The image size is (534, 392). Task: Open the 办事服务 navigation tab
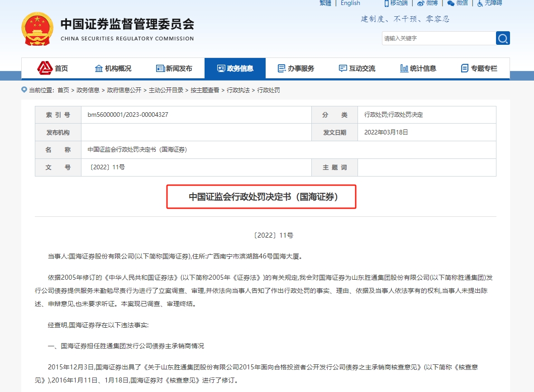296,68
